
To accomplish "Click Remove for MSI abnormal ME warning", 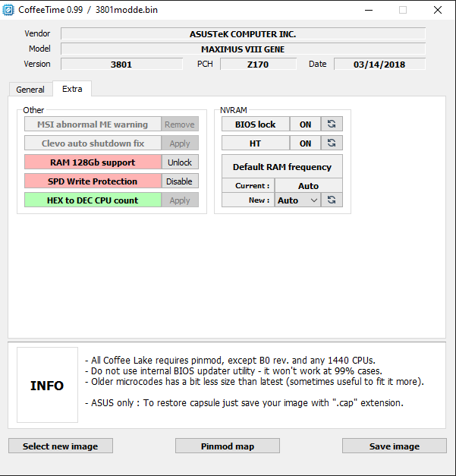I will click(180, 125).
